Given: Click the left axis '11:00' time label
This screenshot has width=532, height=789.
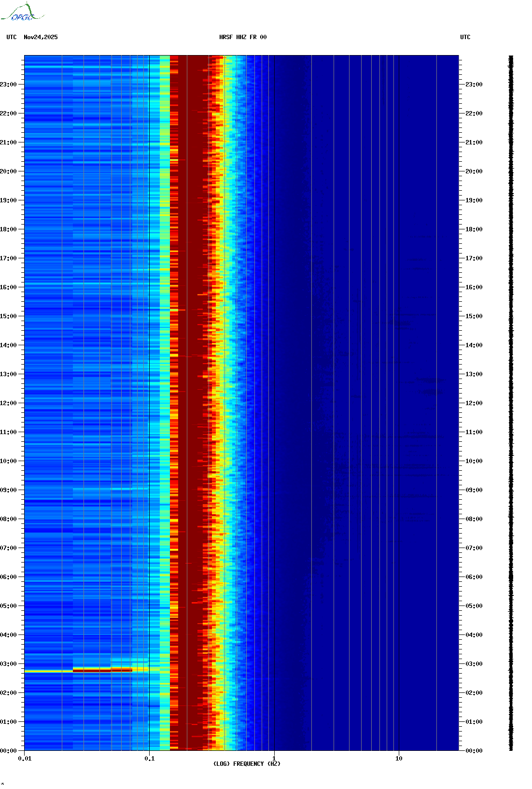Looking at the screenshot, I should 8,432.
